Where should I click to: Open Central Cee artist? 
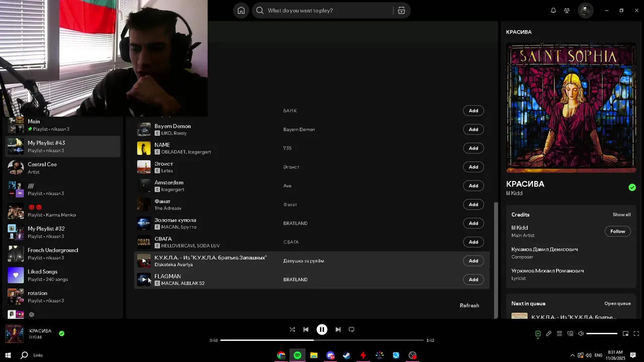coord(63,168)
